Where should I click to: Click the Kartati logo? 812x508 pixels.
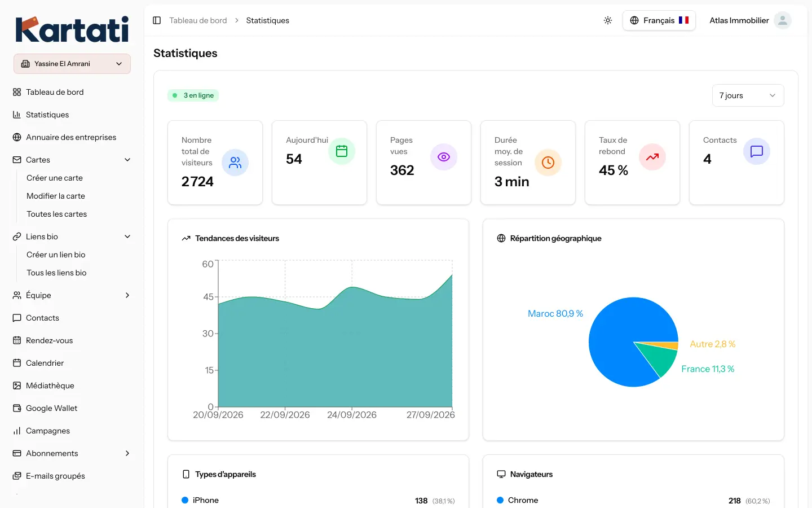tap(72, 29)
